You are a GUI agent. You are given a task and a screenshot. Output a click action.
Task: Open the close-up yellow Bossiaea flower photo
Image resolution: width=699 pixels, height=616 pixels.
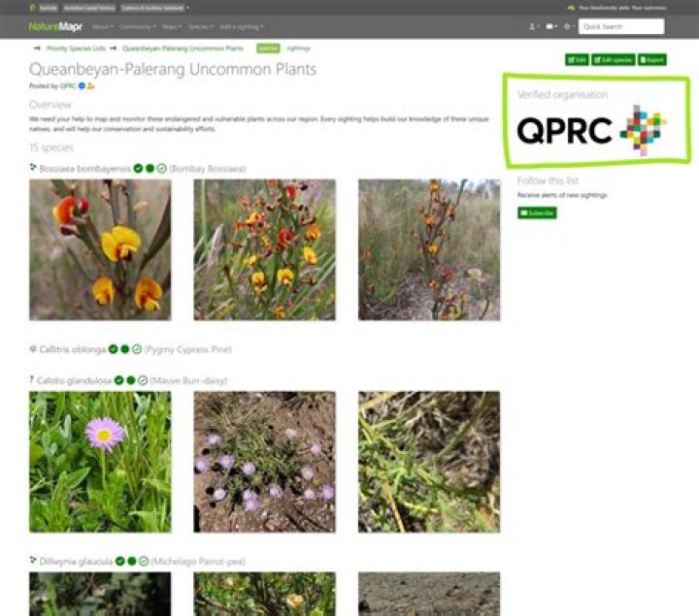tap(100, 250)
